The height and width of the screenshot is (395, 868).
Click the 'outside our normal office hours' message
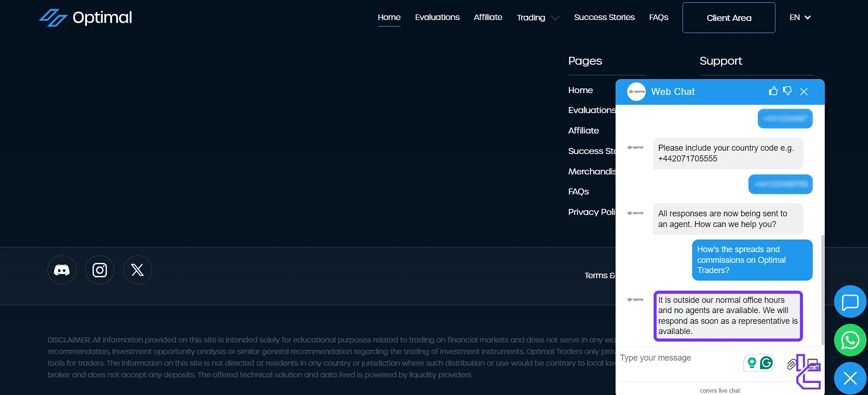click(728, 316)
